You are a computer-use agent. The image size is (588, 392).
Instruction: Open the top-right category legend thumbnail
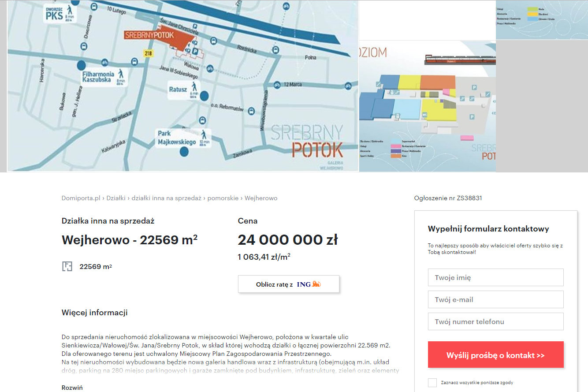[x=542, y=20]
